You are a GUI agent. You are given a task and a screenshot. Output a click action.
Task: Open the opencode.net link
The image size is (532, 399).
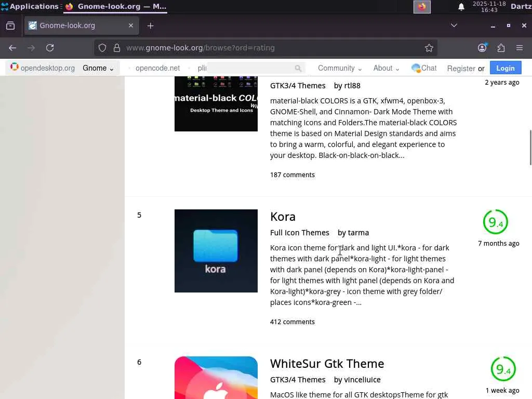(x=158, y=68)
